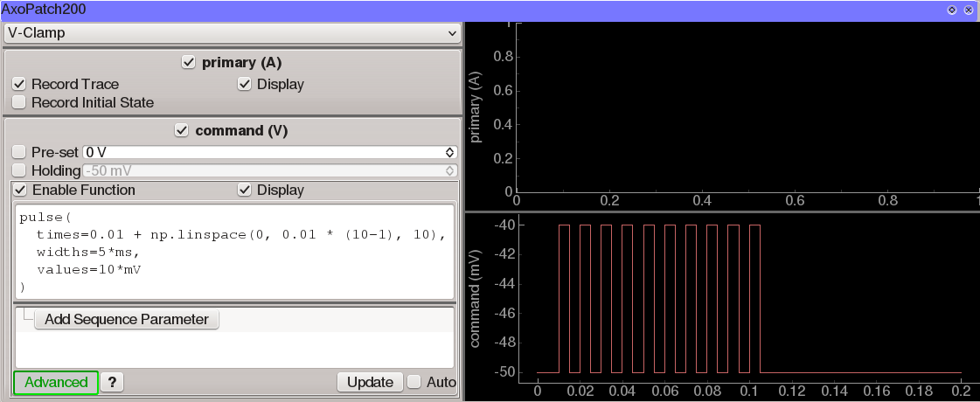Toggle primary channel Display checkbox

point(245,84)
